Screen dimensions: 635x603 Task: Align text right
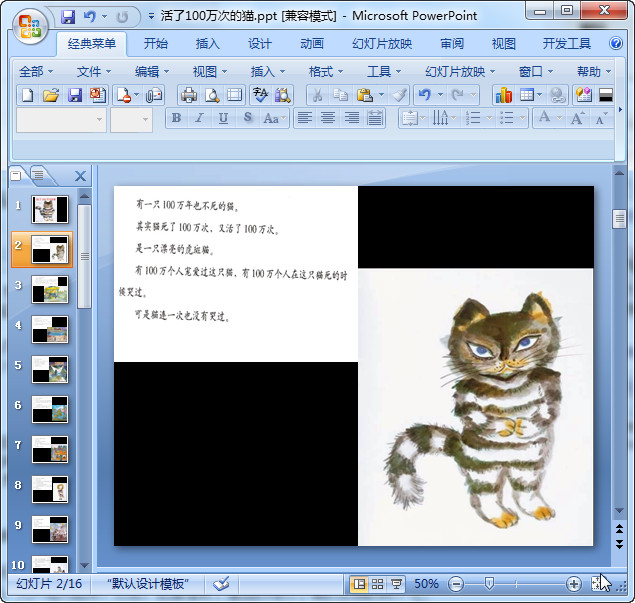(x=352, y=118)
